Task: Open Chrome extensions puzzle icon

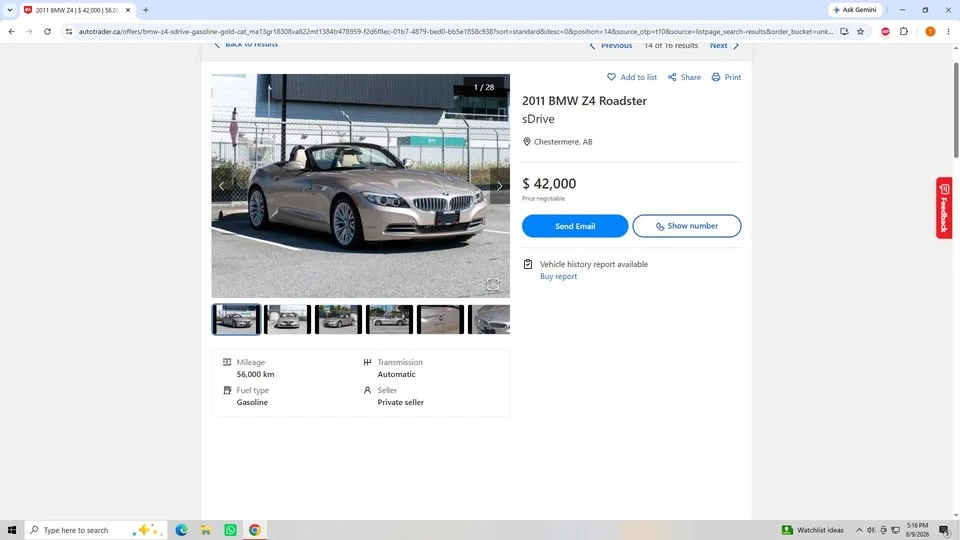Action: (x=904, y=31)
